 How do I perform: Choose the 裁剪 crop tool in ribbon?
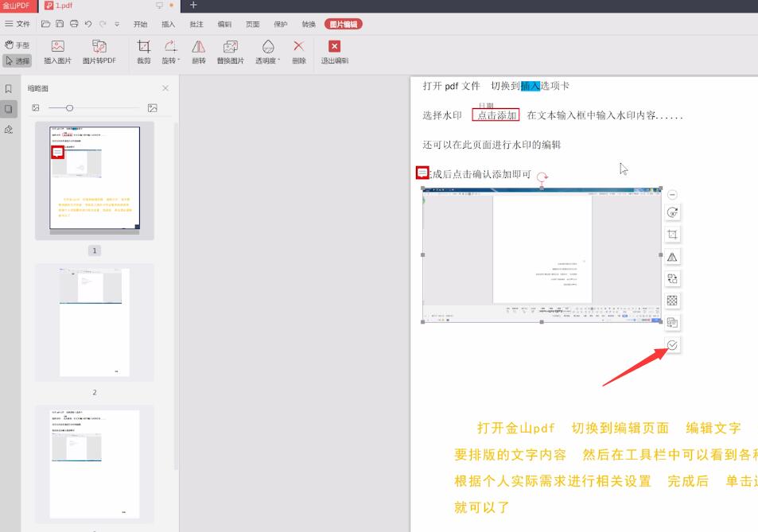point(144,52)
